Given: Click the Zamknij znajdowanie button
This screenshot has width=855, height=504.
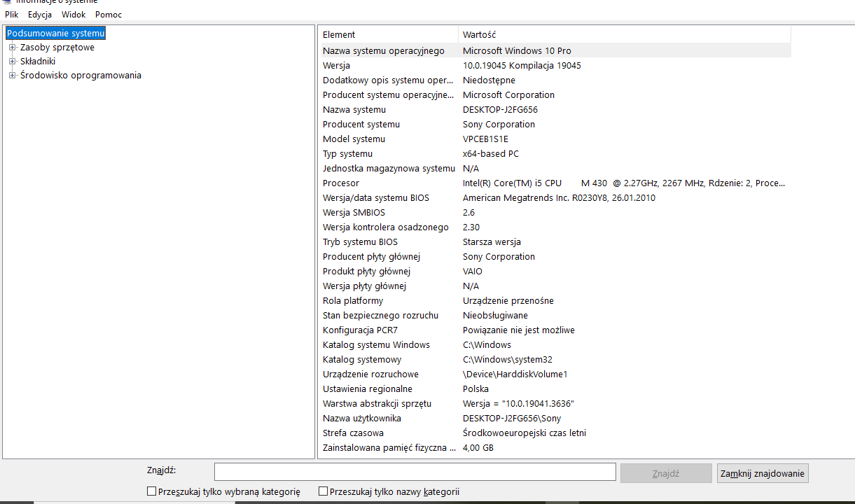Looking at the screenshot, I should [x=763, y=473].
